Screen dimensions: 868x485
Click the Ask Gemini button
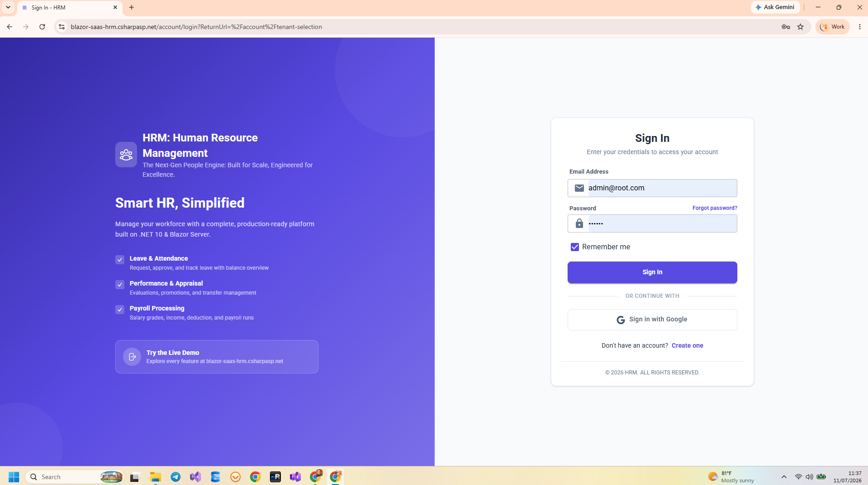pyautogui.click(x=775, y=7)
